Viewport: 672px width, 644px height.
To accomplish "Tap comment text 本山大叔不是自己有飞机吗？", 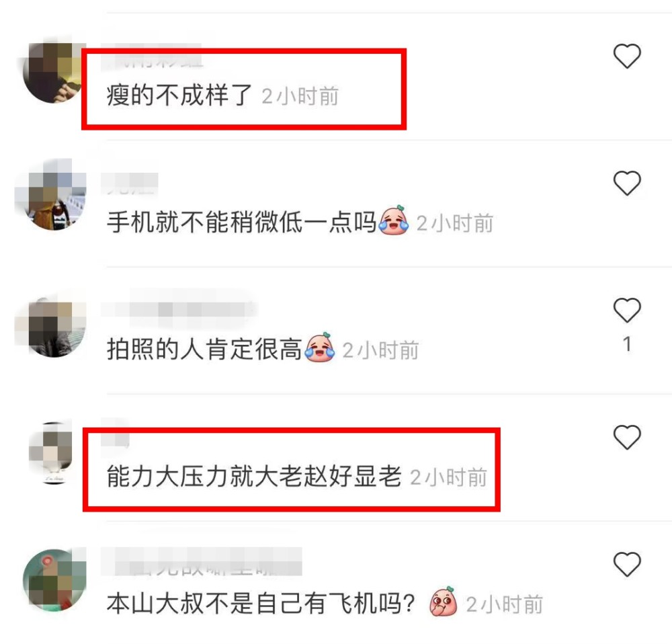I will 261,603.
